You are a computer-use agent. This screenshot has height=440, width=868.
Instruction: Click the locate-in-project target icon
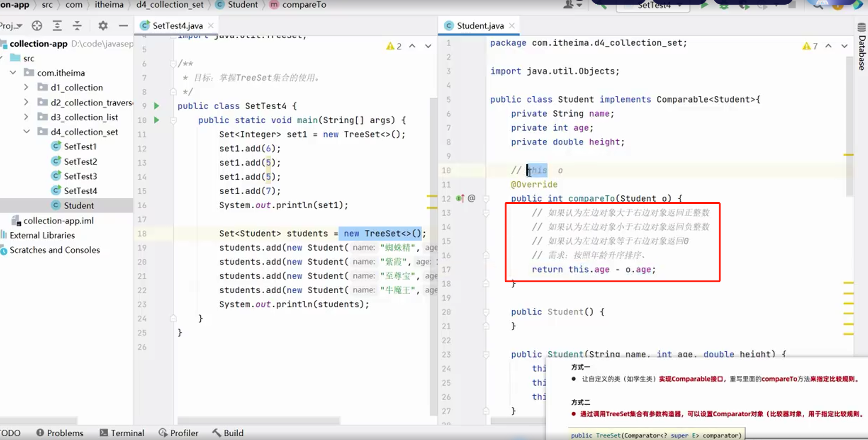click(37, 25)
